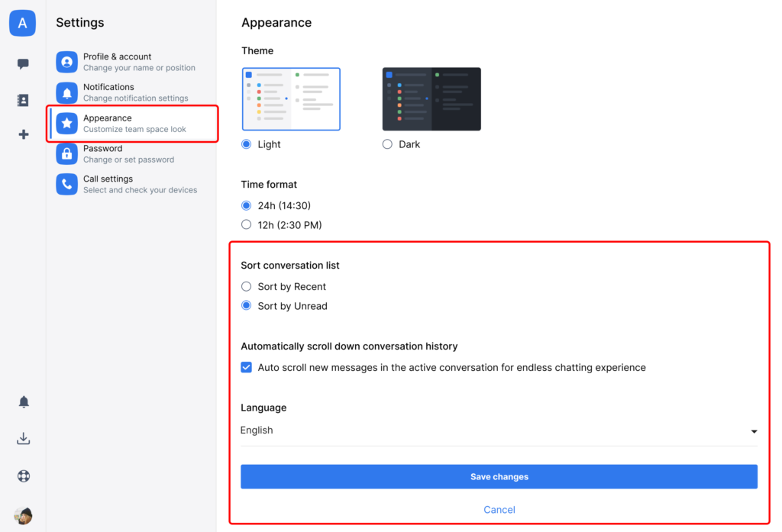Open the help lifebuoy icon
The image size is (782, 532).
click(24, 476)
